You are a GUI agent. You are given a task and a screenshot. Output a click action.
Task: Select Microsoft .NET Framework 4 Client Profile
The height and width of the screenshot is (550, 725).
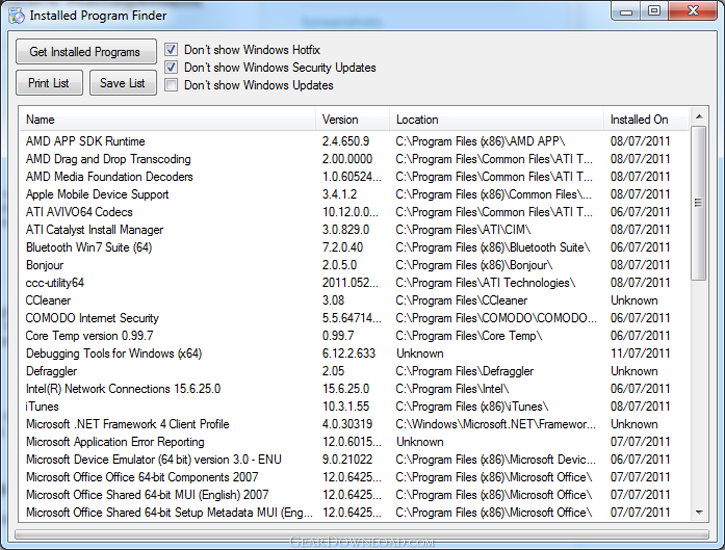coord(355,424)
